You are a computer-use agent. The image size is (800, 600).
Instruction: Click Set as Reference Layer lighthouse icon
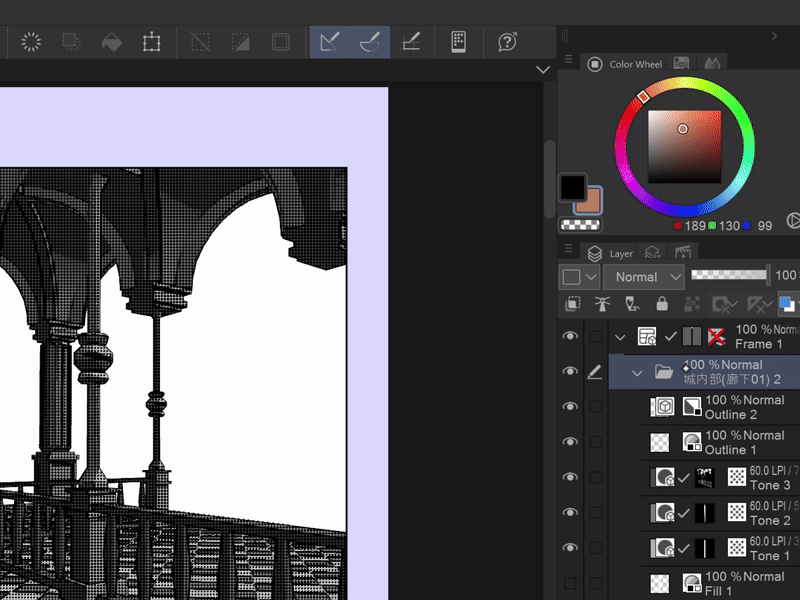tap(602, 304)
